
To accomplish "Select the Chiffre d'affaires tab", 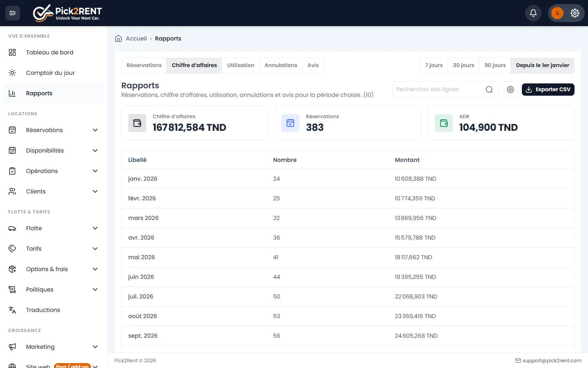I will coord(194,65).
